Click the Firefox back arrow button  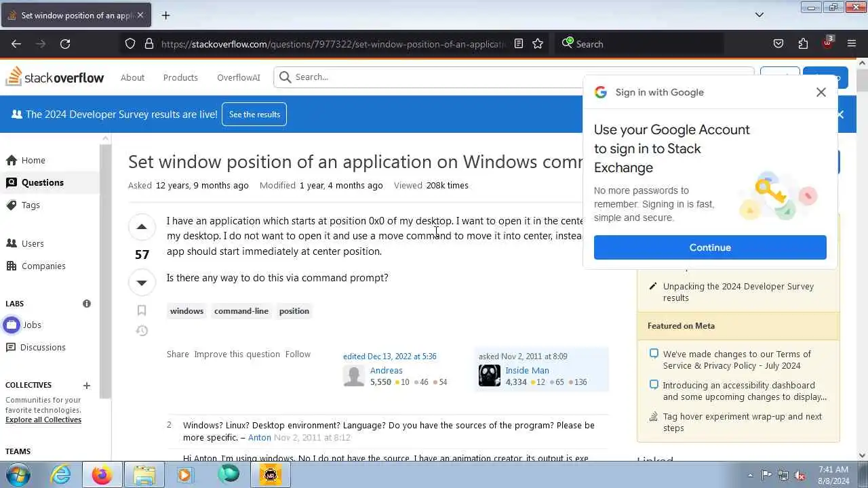tap(16, 44)
